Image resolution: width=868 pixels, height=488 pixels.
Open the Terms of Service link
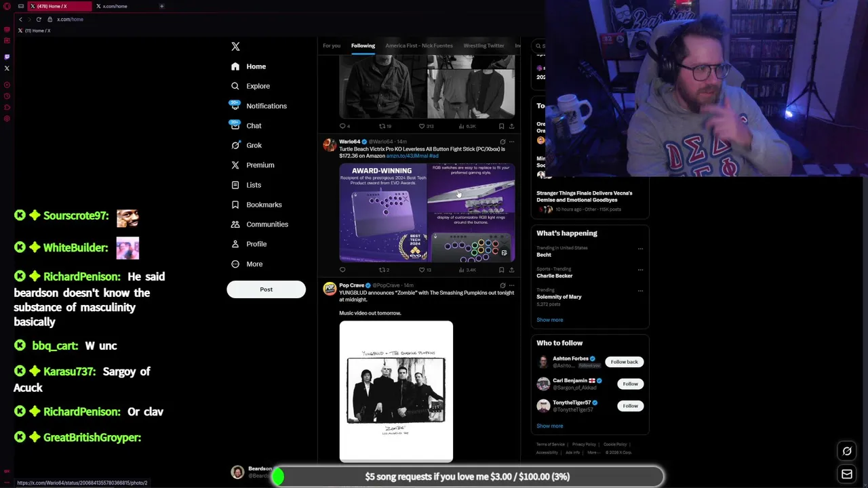coord(550,445)
